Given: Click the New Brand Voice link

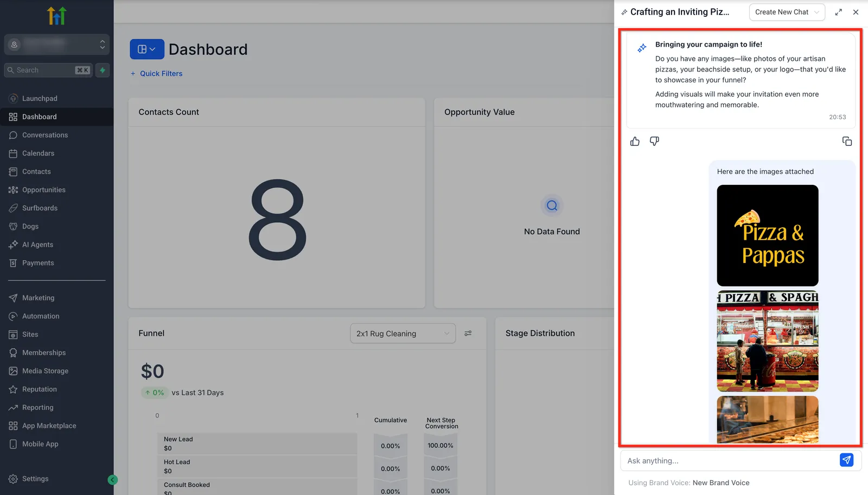Looking at the screenshot, I should (x=721, y=483).
